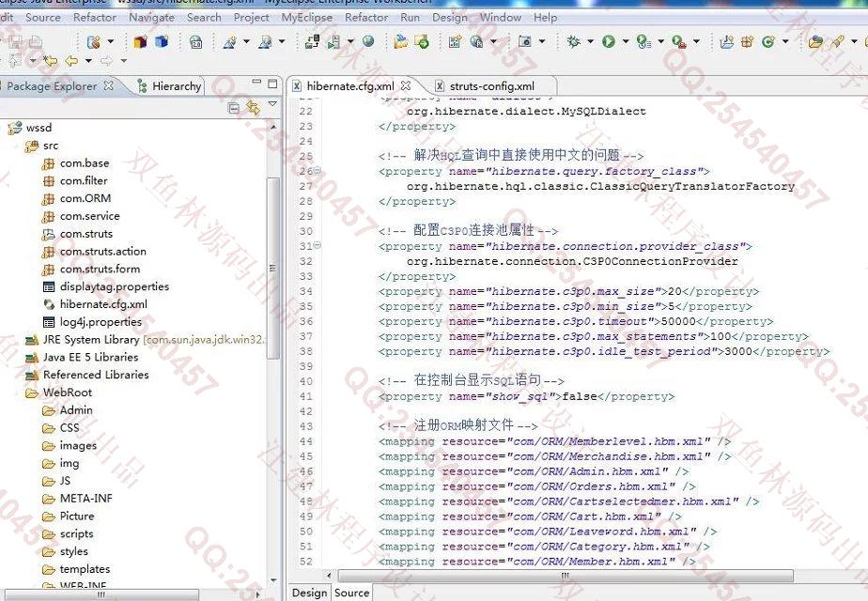Viewport: 868px width, 601px height.
Task: Click the blue cube deploy icon
Action: point(162,41)
